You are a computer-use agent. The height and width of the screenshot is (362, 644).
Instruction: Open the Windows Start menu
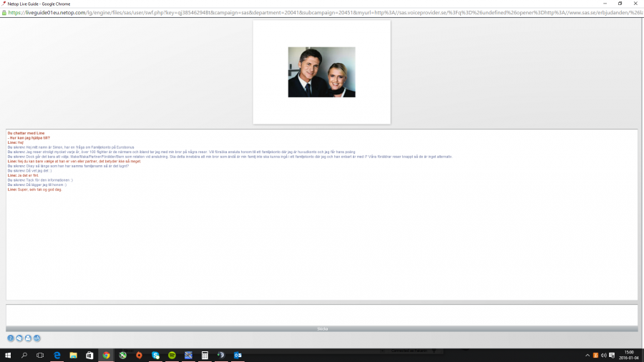click(8, 355)
